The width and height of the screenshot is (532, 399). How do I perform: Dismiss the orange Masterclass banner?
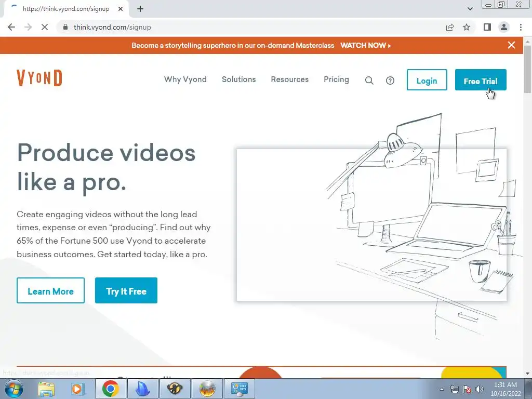512,45
